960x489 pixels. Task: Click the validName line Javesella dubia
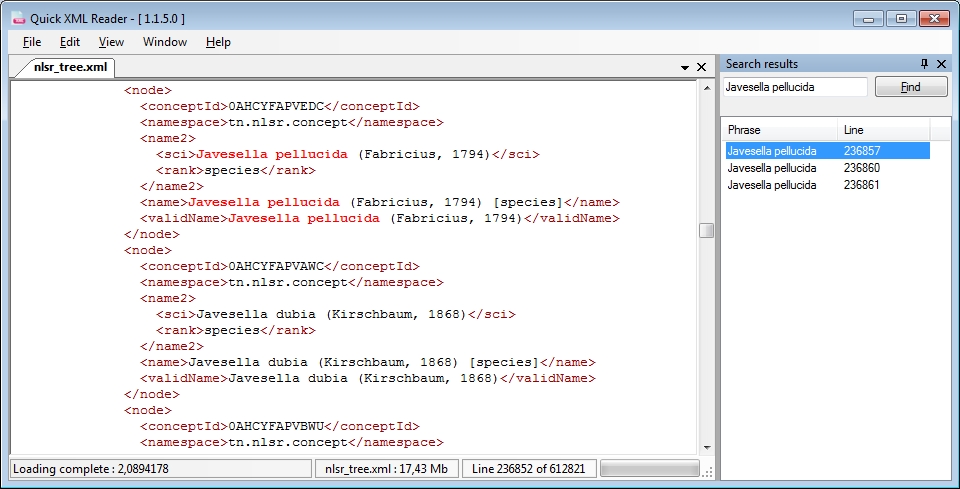[368, 378]
